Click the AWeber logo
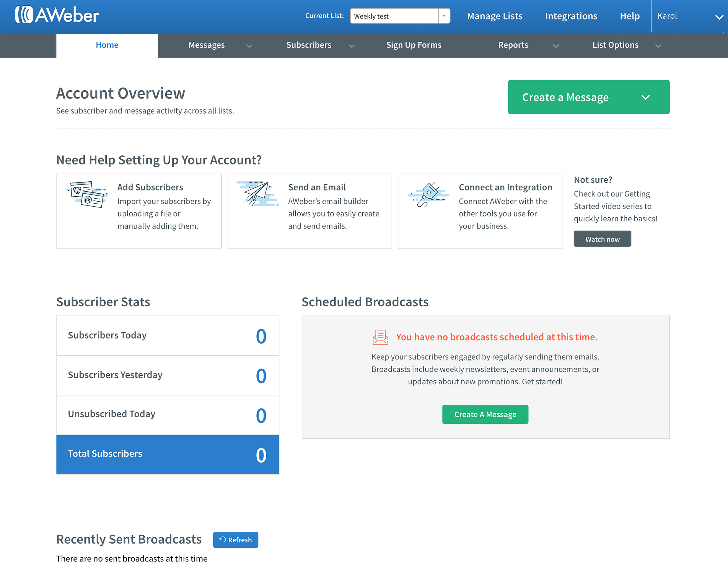Screen dimensions: 728x574 pyautogui.click(x=57, y=15)
